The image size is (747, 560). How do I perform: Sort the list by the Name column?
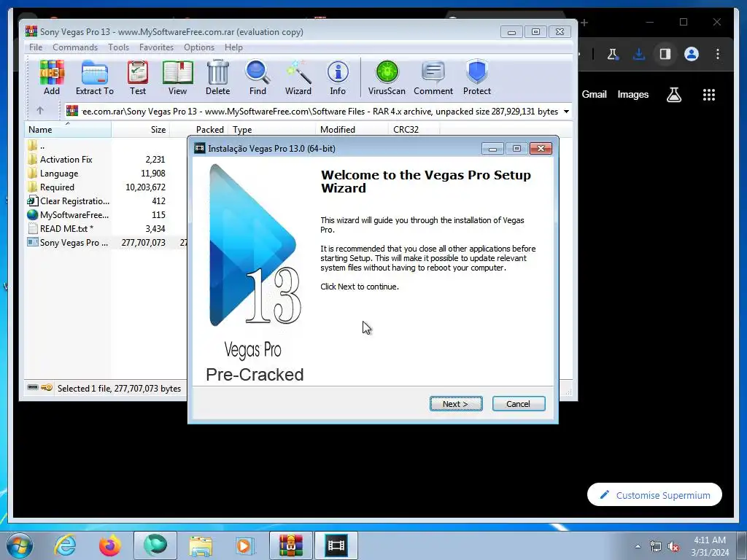[68, 130]
